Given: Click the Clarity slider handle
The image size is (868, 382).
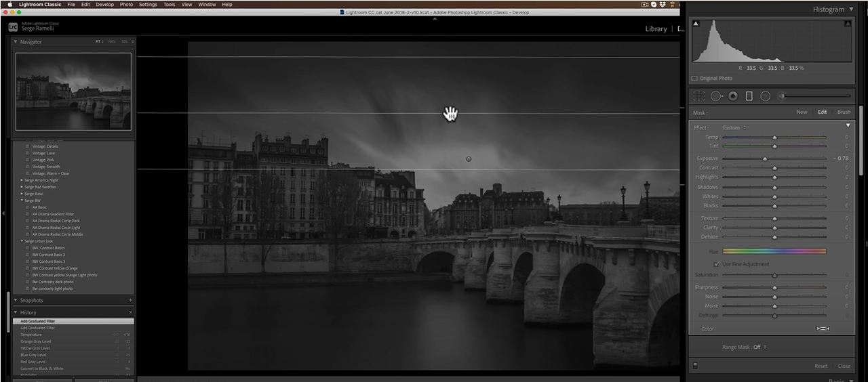Looking at the screenshot, I should 774,228.
